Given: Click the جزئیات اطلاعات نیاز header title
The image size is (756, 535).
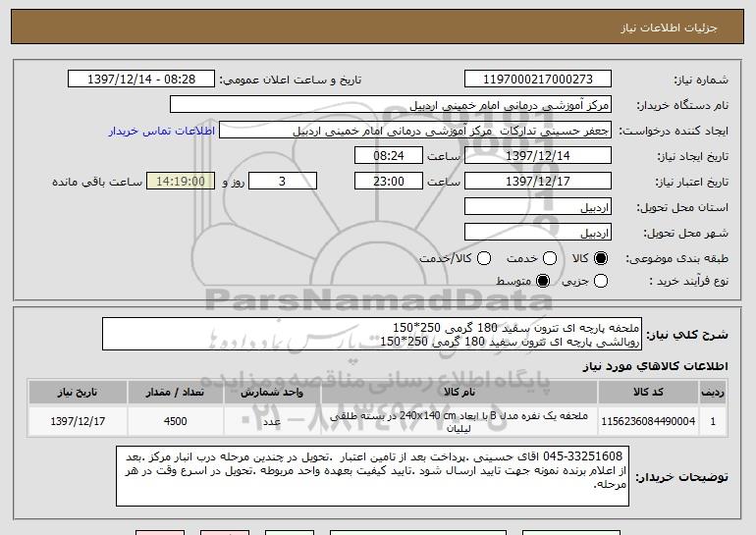Looking at the screenshot, I should 669,27.
